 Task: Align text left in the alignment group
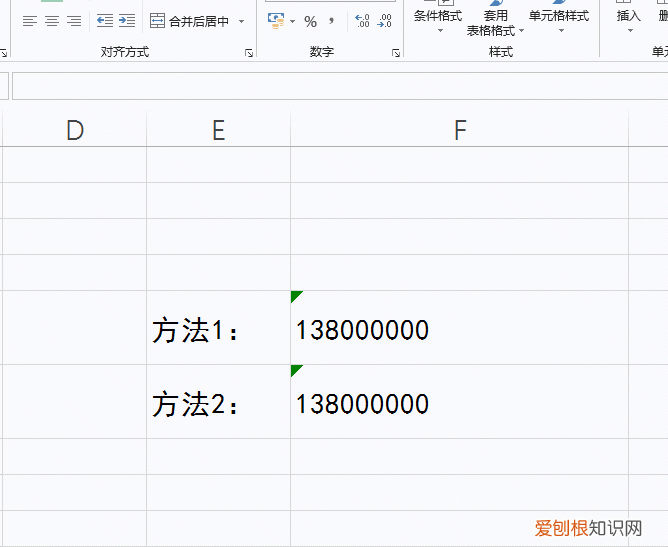(x=30, y=21)
